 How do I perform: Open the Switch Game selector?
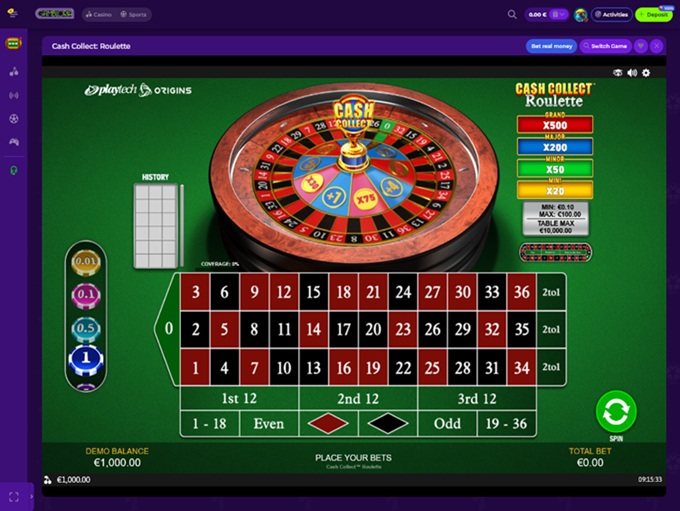605,46
